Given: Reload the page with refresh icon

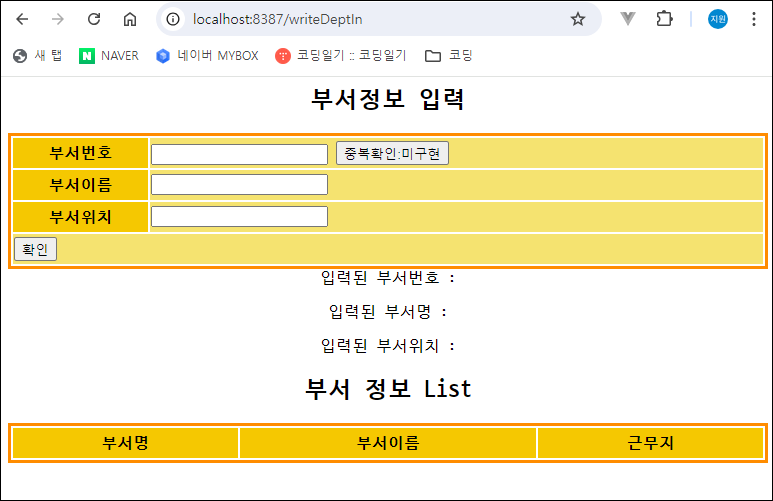Looking at the screenshot, I should pyautogui.click(x=94, y=19).
